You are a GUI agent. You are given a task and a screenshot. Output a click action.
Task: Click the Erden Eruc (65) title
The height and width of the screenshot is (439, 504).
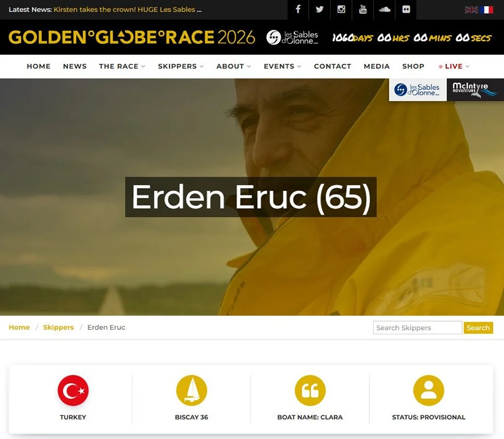[251, 197]
